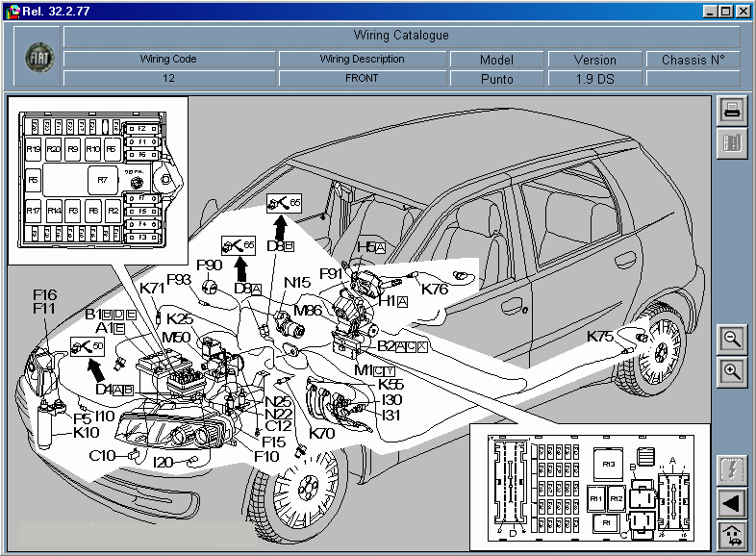This screenshot has height=556, width=756.
Task: Select connector label D4 A B
Action: coord(114,390)
